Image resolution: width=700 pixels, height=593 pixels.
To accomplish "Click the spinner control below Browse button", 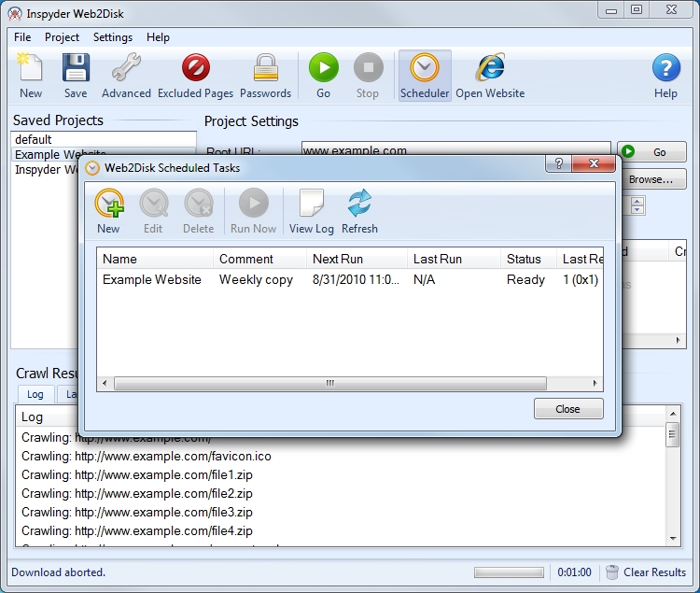I will point(637,205).
